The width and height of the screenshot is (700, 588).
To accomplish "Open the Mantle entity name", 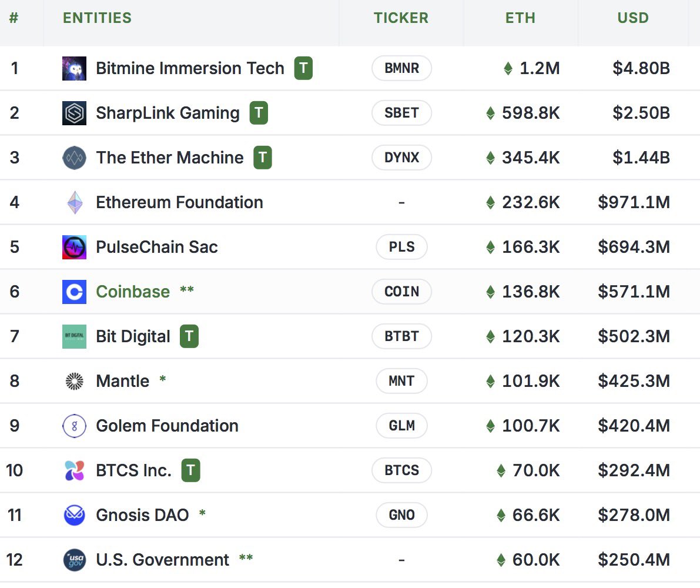I will click(x=123, y=381).
